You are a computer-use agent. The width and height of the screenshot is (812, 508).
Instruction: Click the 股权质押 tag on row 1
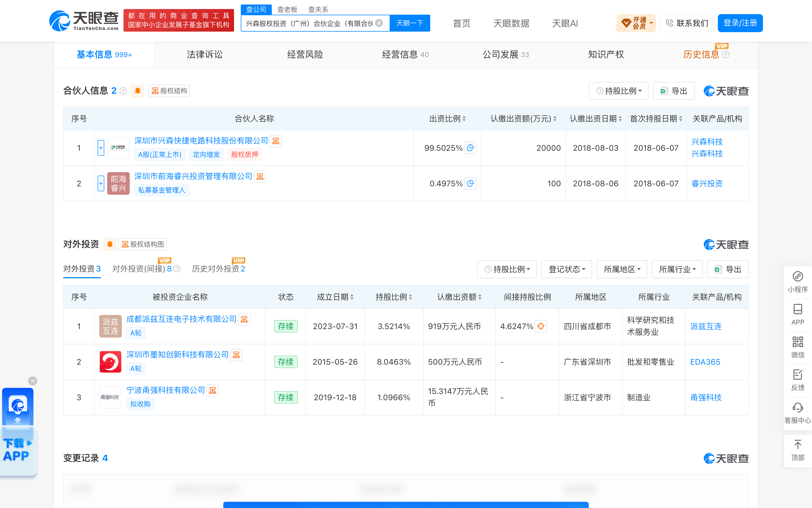(x=245, y=155)
